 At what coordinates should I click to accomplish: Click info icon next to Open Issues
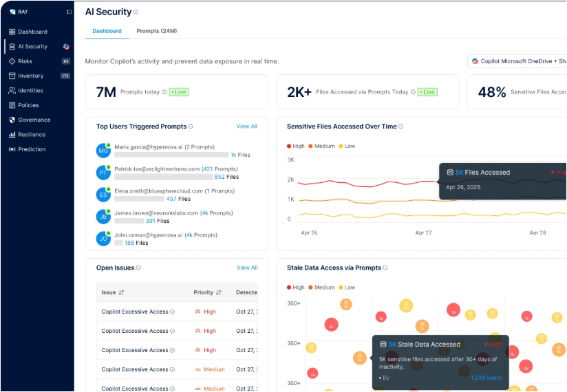[138, 268]
